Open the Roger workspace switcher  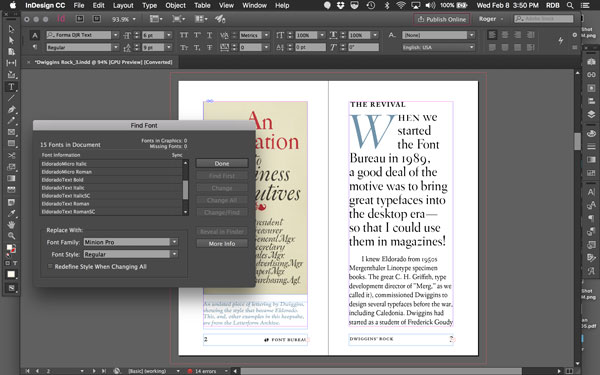(491, 19)
